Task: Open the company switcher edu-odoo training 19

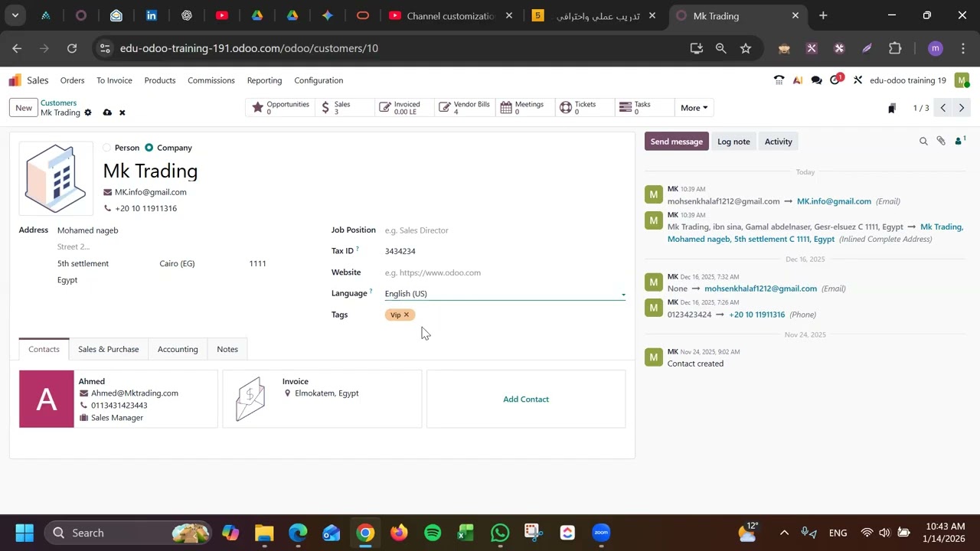Action: pyautogui.click(x=908, y=80)
